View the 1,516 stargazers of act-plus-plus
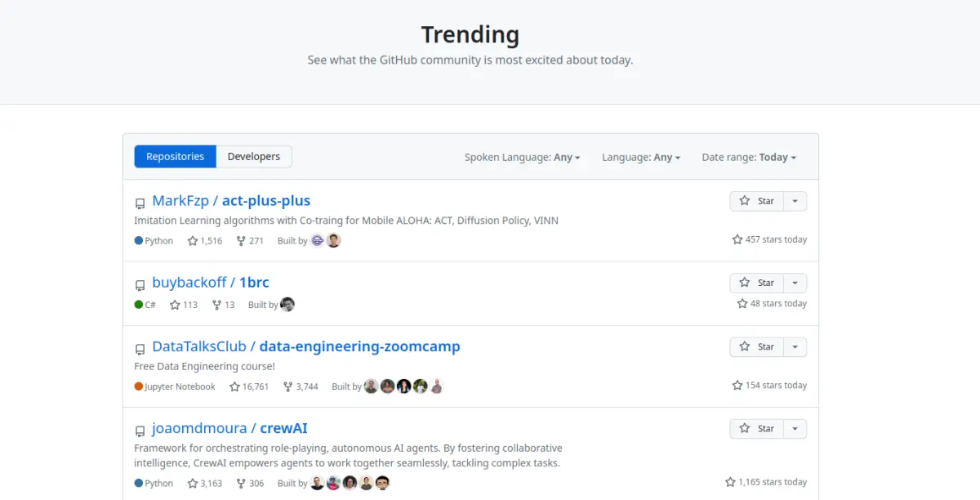980x500 pixels. 205,241
